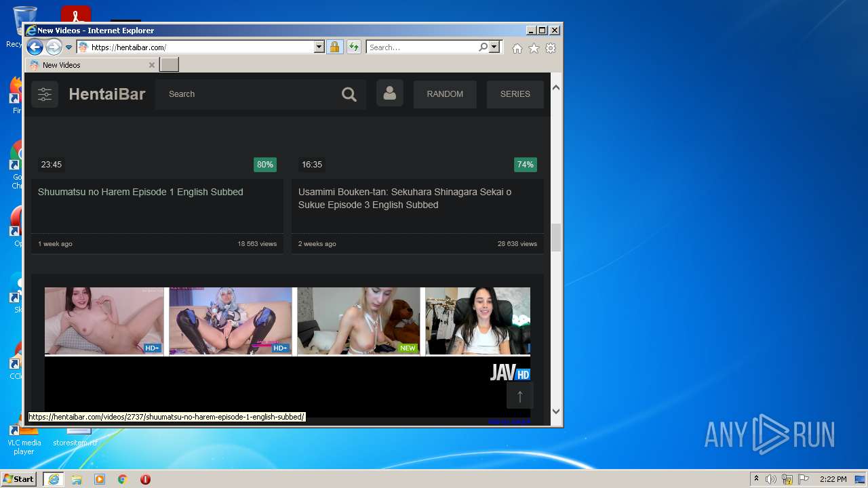Open the user account icon
Image resolution: width=868 pixels, height=488 pixels.
[x=390, y=94]
